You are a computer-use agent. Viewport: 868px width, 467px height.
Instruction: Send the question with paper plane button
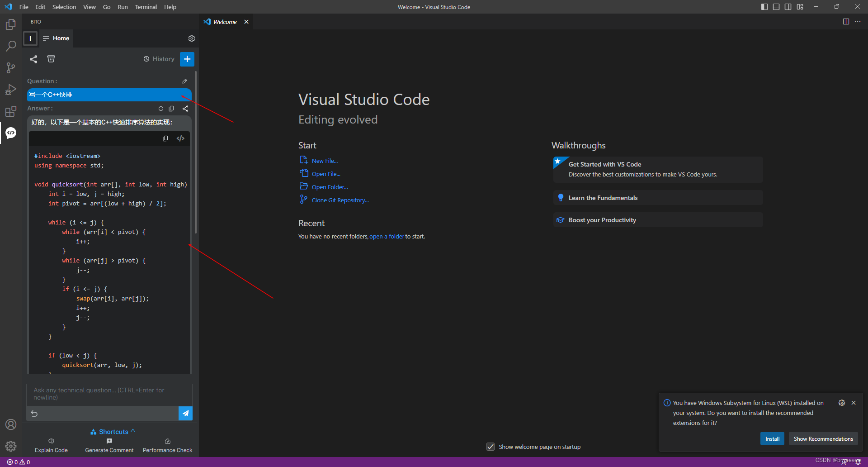tap(185, 413)
